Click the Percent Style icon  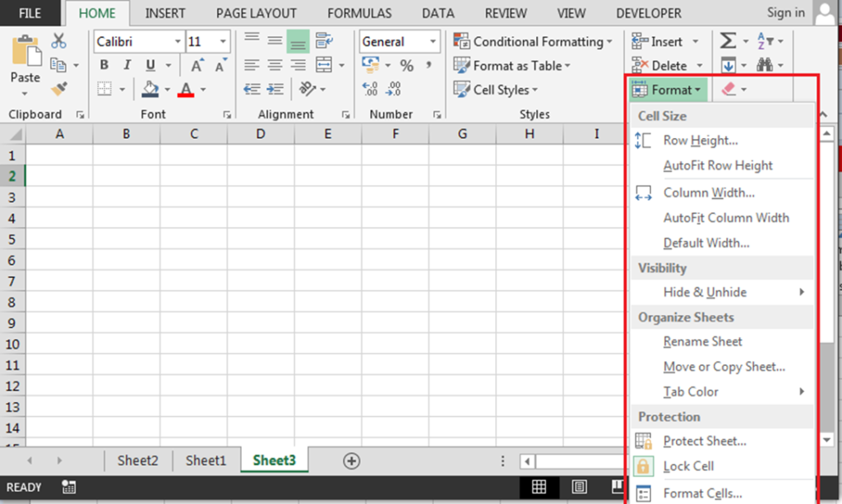click(x=407, y=66)
